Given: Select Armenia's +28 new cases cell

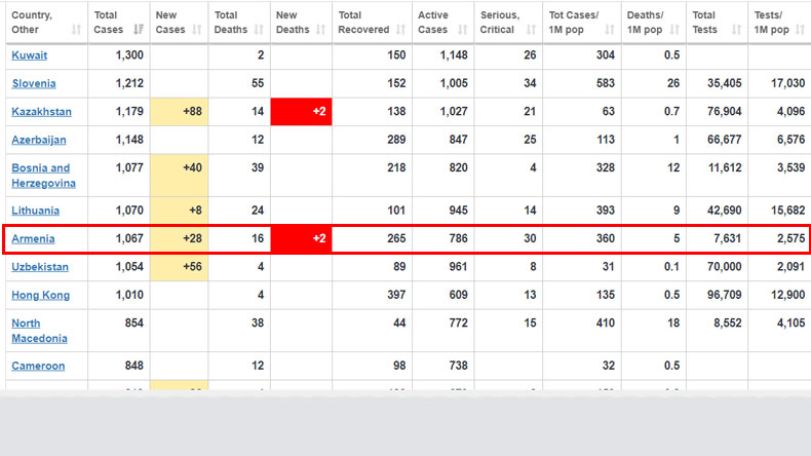Looking at the screenshot, I should (x=179, y=239).
